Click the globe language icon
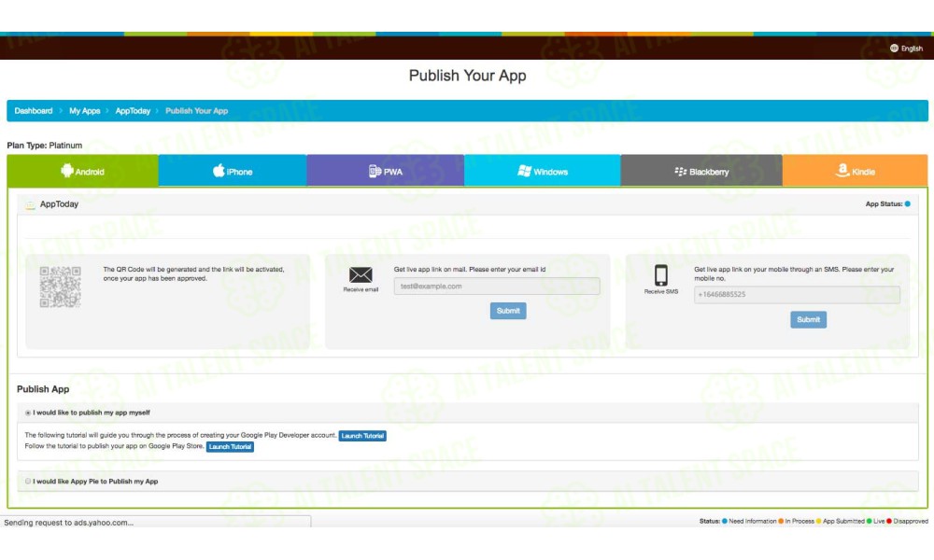This screenshot has height=560, width=934. [x=894, y=49]
